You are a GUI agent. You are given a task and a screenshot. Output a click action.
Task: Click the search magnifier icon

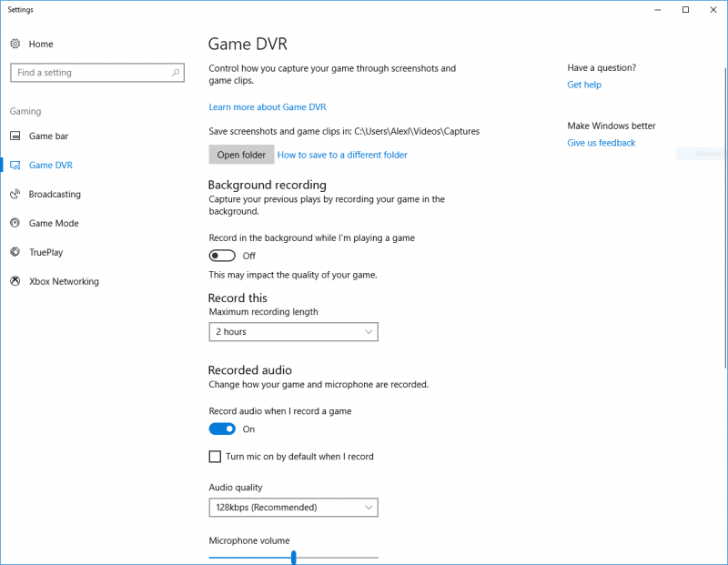[x=176, y=73]
